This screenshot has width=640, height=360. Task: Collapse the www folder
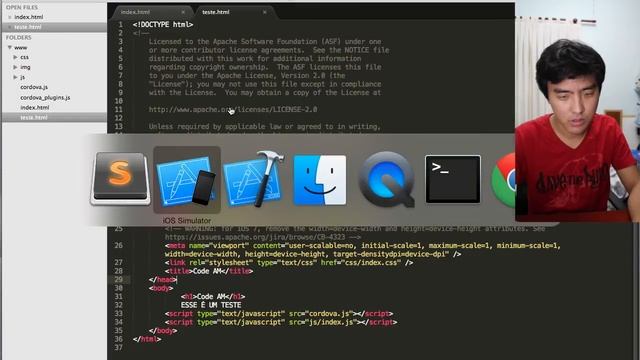click(x=9, y=48)
